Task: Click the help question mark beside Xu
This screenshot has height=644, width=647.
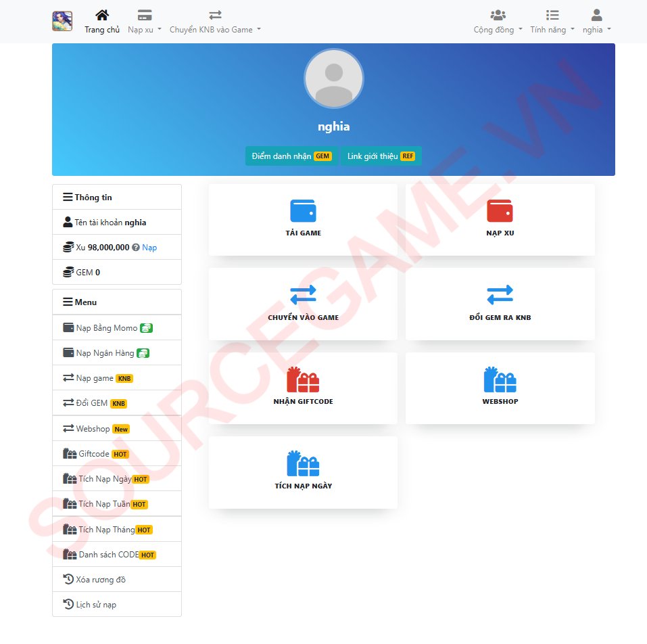Action: (x=136, y=248)
